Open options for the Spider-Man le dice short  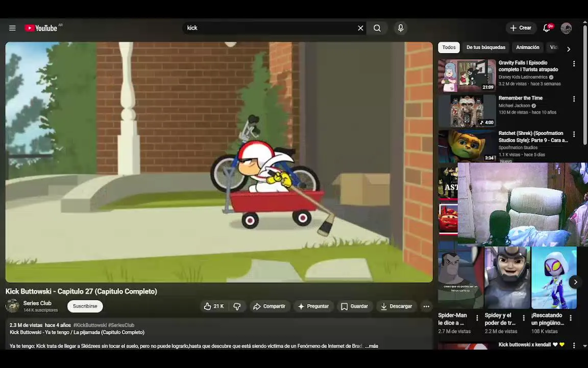477,318
